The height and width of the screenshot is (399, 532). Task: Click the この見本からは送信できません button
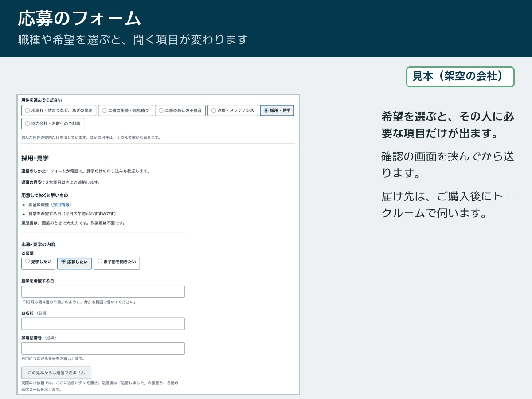click(56, 372)
